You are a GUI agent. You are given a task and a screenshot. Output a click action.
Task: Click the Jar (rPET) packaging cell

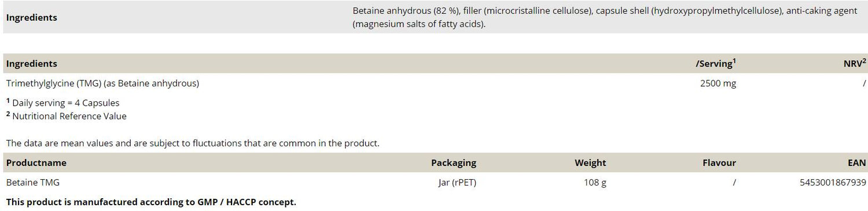pyautogui.click(x=457, y=183)
